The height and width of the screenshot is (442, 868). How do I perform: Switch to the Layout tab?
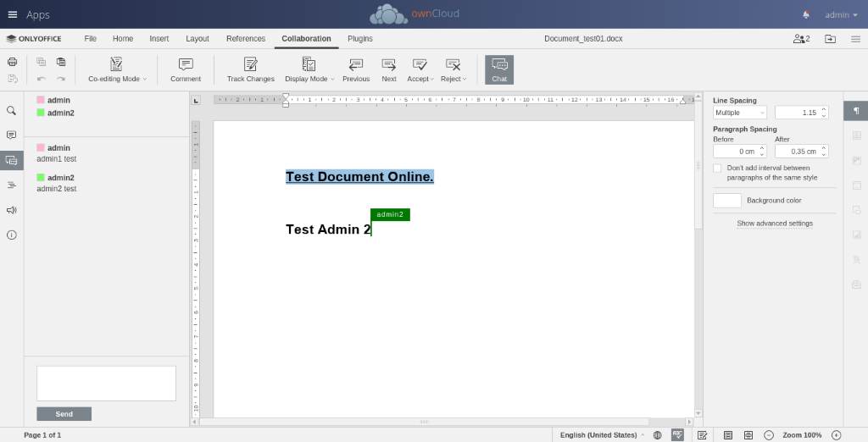point(197,39)
